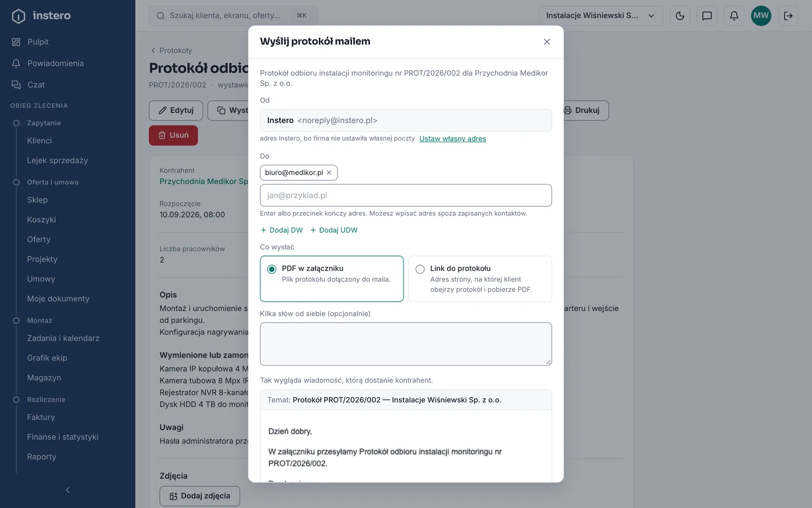Screen dimensions: 812x508
Task: Go back to Protokoły breadcrumb
Action: point(171,50)
